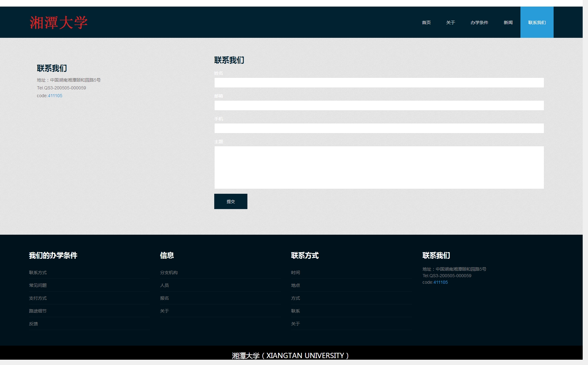Open 支付方式 link in footer
The height and width of the screenshot is (365, 588).
coord(38,298)
